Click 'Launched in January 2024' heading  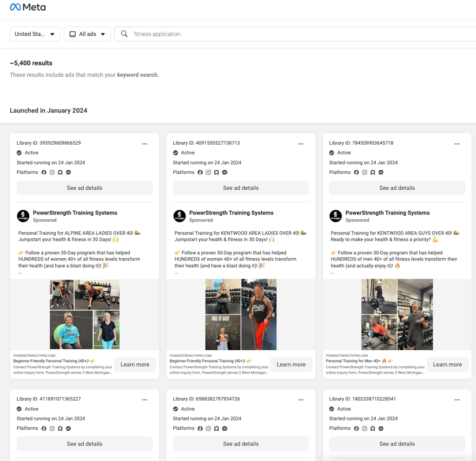pyautogui.click(x=48, y=110)
